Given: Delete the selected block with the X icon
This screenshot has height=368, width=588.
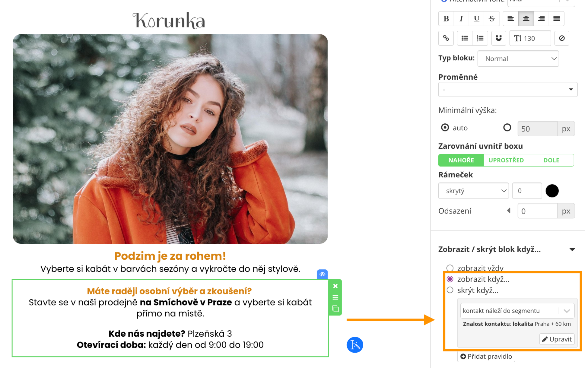Looking at the screenshot, I should coord(335,286).
